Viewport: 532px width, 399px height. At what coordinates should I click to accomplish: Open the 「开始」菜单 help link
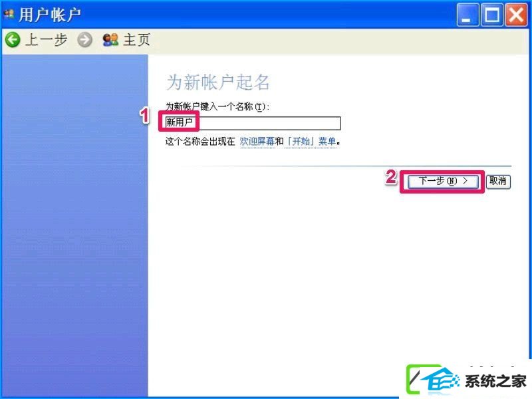click(310, 142)
